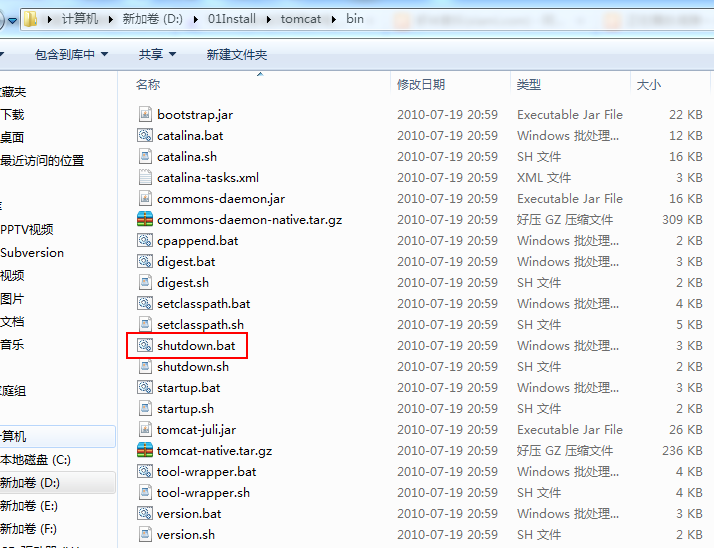This screenshot has height=548, width=714.
Task: Click the 22 KB size cell
Action: pos(686,114)
